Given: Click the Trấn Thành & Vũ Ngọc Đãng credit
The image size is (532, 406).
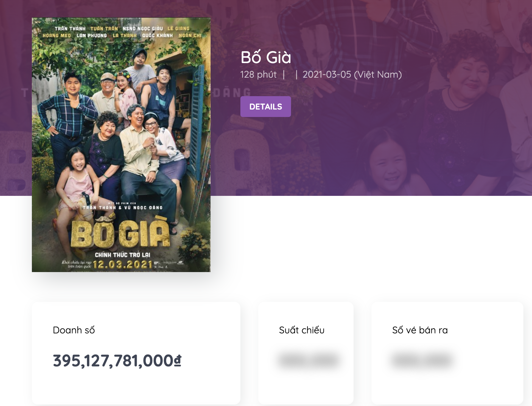Looking at the screenshot, I should (122, 207).
